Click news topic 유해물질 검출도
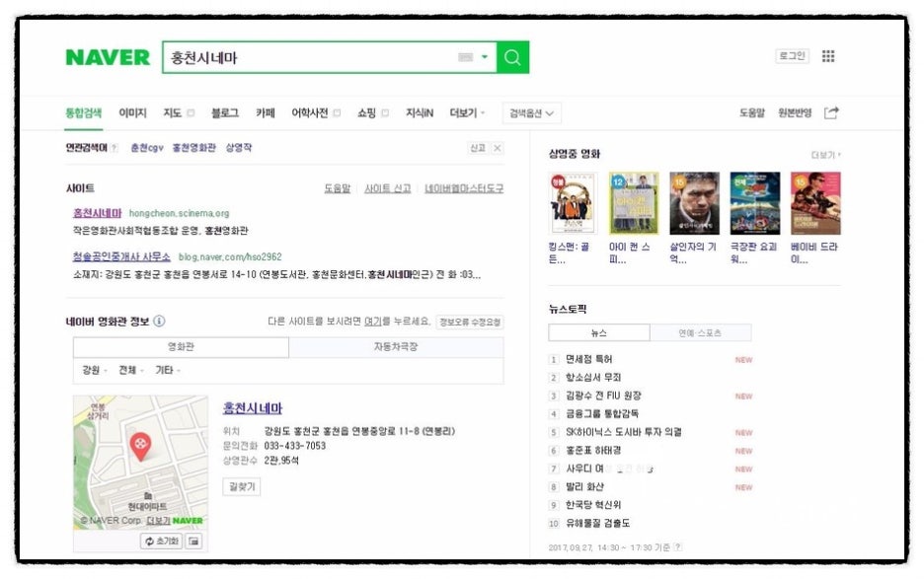This screenshot has height=579, width=924. click(x=597, y=523)
